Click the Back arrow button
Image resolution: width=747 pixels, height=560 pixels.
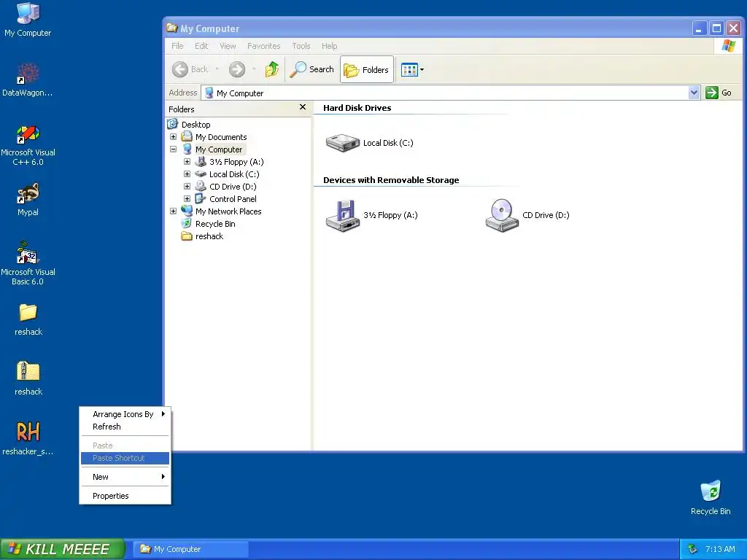(190, 69)
